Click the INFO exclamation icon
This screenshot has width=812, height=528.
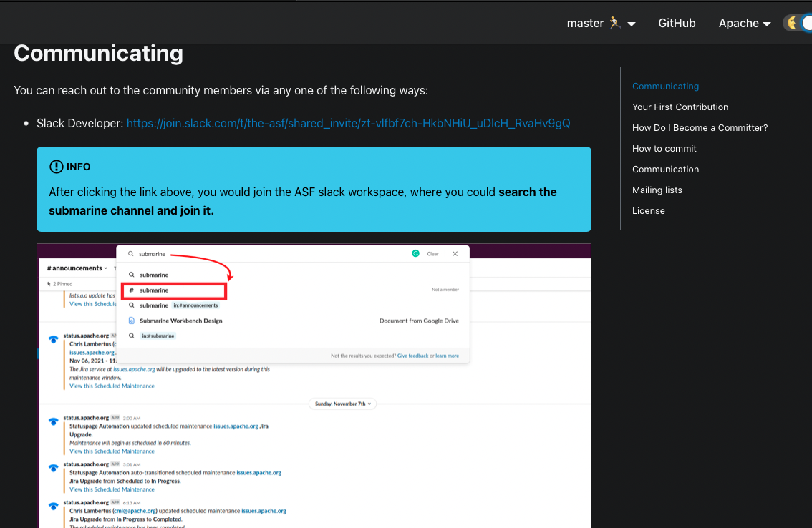pos(56,167)
